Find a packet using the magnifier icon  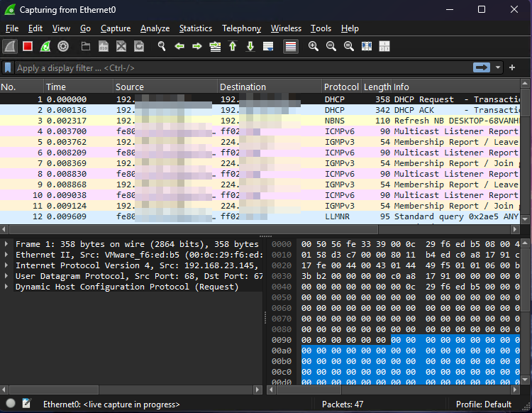click(162, 46)
